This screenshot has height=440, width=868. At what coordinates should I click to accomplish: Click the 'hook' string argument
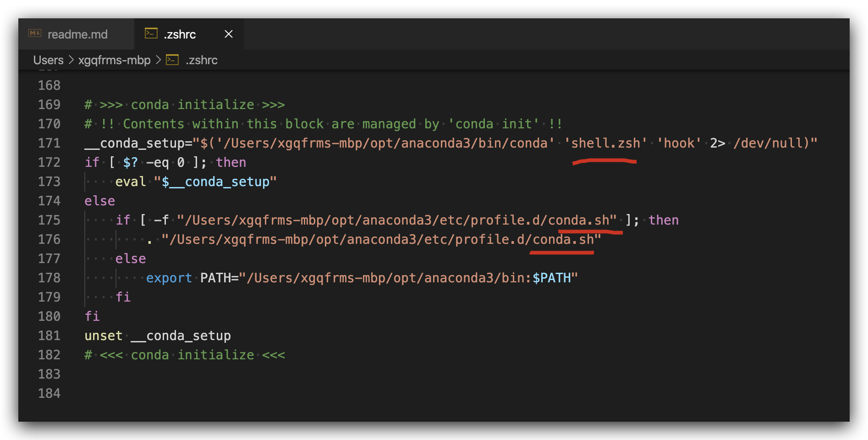click(x=679, y=143)
